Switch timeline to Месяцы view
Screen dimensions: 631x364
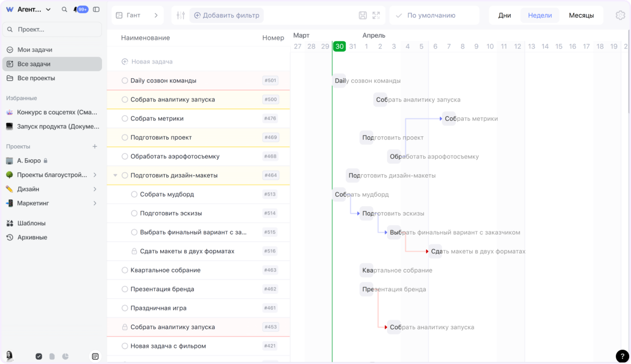tap(581, 15)
